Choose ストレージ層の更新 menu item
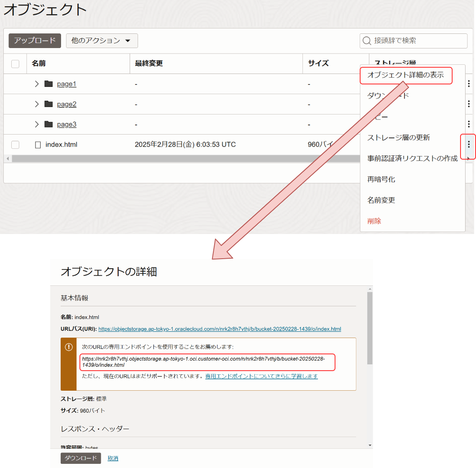 point(399,138)
